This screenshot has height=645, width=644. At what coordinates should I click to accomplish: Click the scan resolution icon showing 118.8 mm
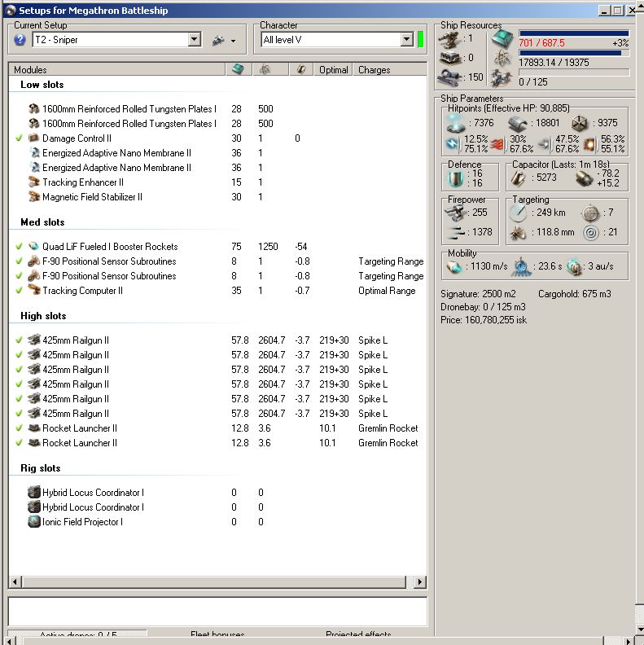pyautogui.click(x=518, y=233)
